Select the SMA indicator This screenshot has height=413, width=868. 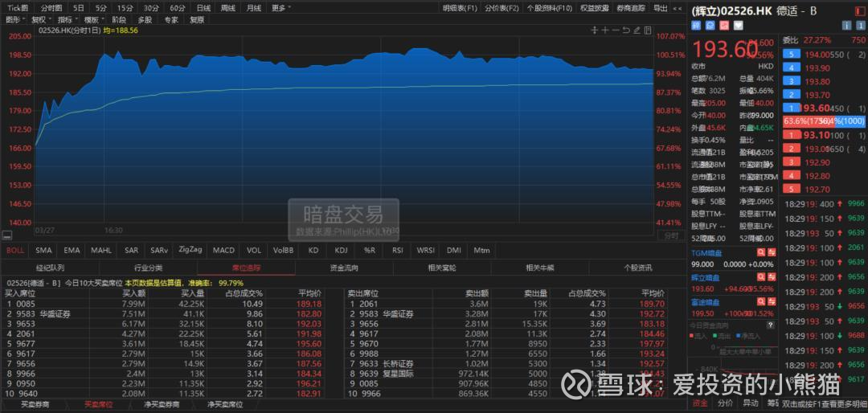(43, 250)
